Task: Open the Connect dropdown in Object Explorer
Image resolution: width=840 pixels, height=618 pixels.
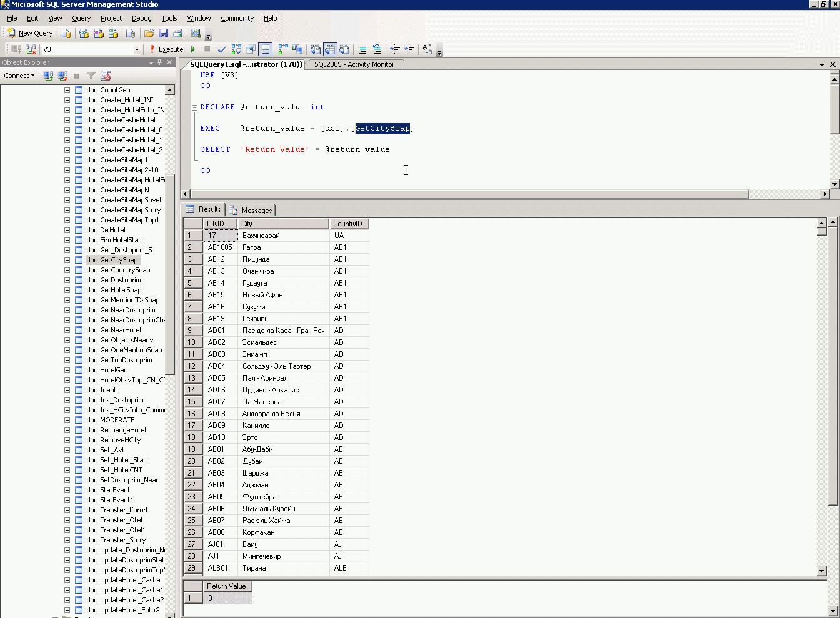Action: tap(19, 76)
